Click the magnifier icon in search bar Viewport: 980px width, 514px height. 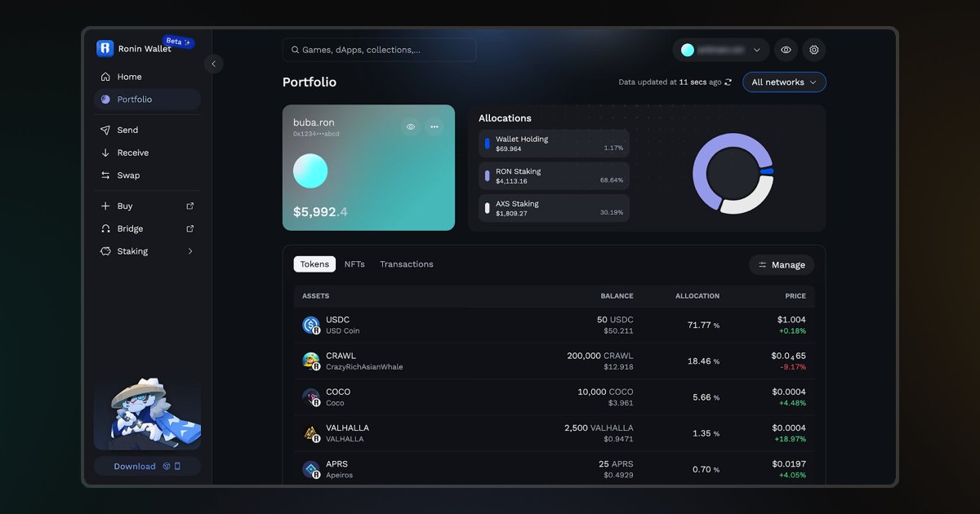pos(295,50)
